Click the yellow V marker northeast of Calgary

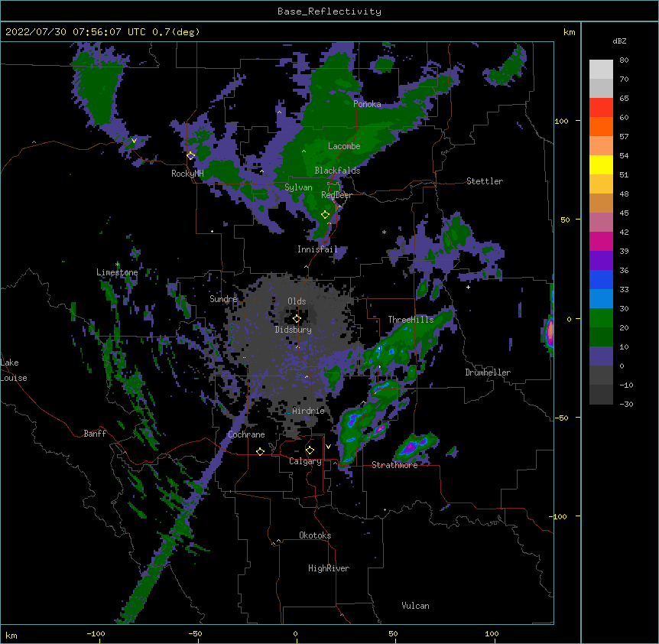(328, 447)
